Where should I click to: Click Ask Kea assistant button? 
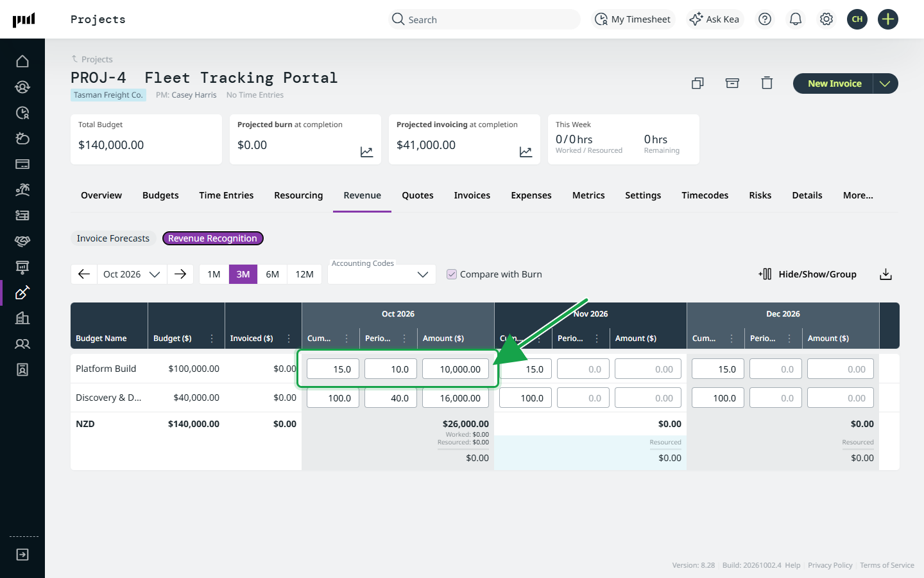(x=714, y=19)
